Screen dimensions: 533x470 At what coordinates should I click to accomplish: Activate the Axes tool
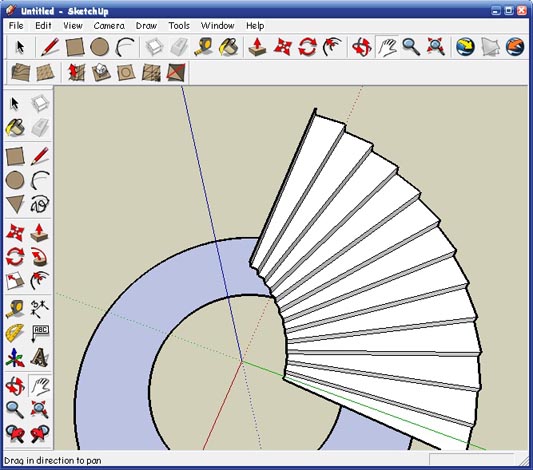point(15,358)
